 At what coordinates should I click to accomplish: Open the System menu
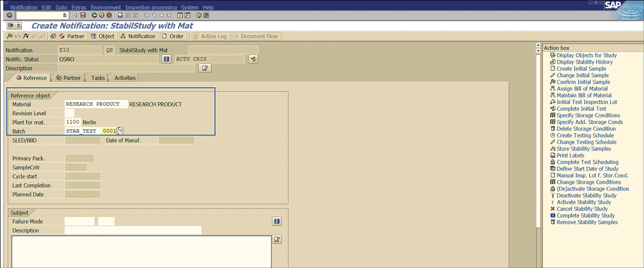(x=190, y=8)
